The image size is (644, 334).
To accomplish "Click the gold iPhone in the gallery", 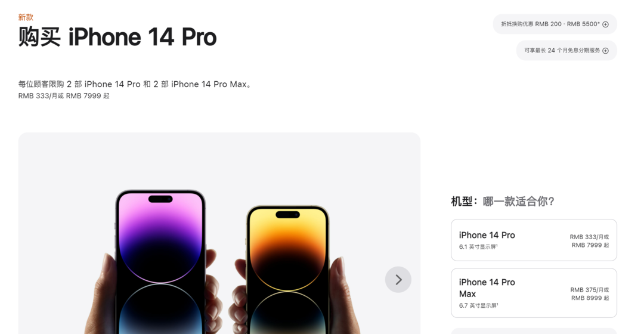I will point(287,270).
